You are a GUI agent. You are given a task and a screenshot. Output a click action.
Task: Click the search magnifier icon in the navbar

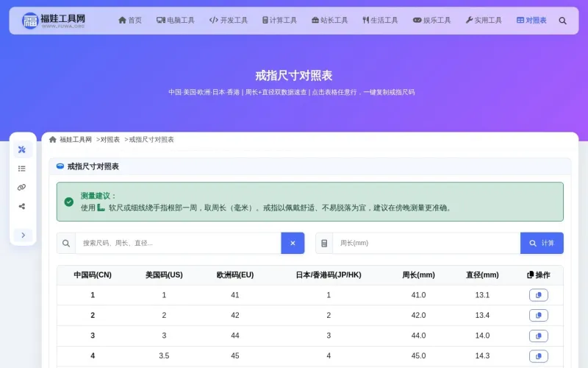562,21
